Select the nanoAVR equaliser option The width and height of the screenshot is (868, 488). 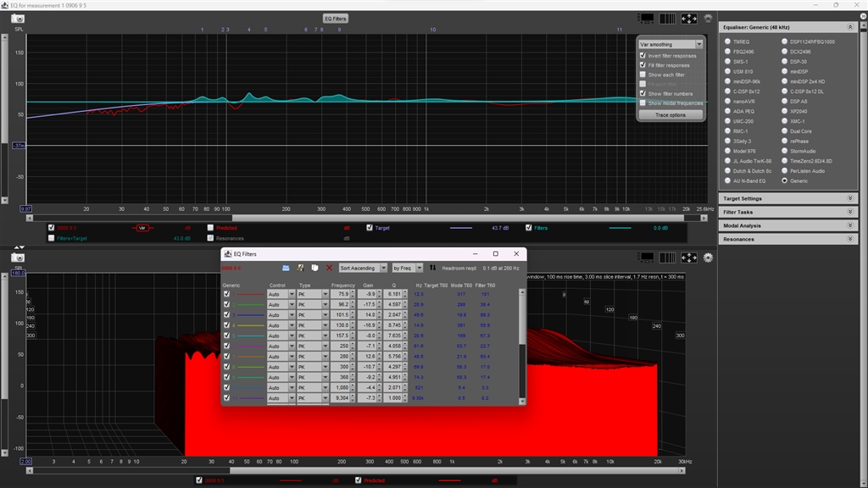pyautogui.click(x=727, y=102)
